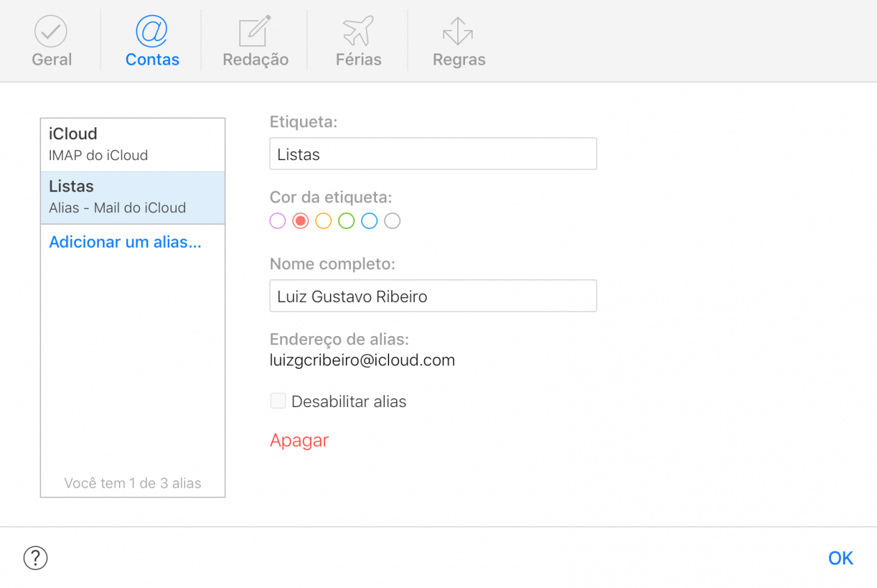
Task: Select the purple label color circle
Action: tap(277, 221)
